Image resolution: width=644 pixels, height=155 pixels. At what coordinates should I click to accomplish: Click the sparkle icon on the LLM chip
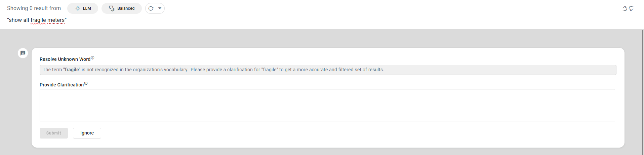pyautogui.click(x=78, y=8)
